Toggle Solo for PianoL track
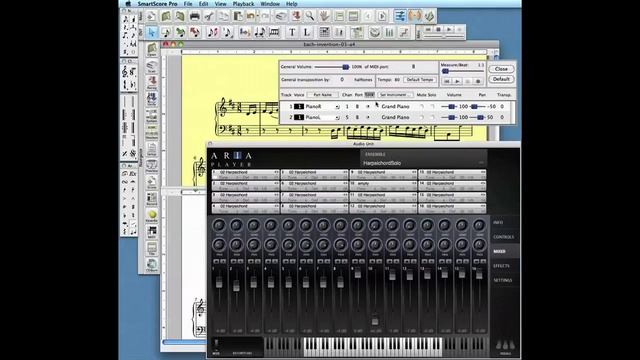Screen dimensions: 640x360 point(432,118)
